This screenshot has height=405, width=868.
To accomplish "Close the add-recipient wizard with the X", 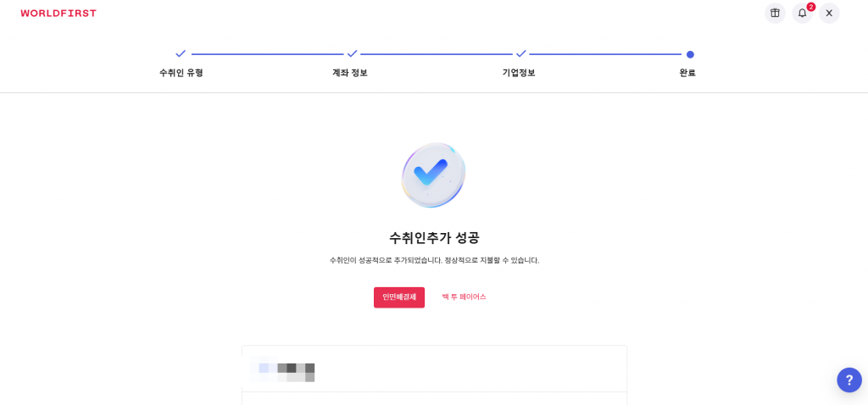I will pos(829,14).
